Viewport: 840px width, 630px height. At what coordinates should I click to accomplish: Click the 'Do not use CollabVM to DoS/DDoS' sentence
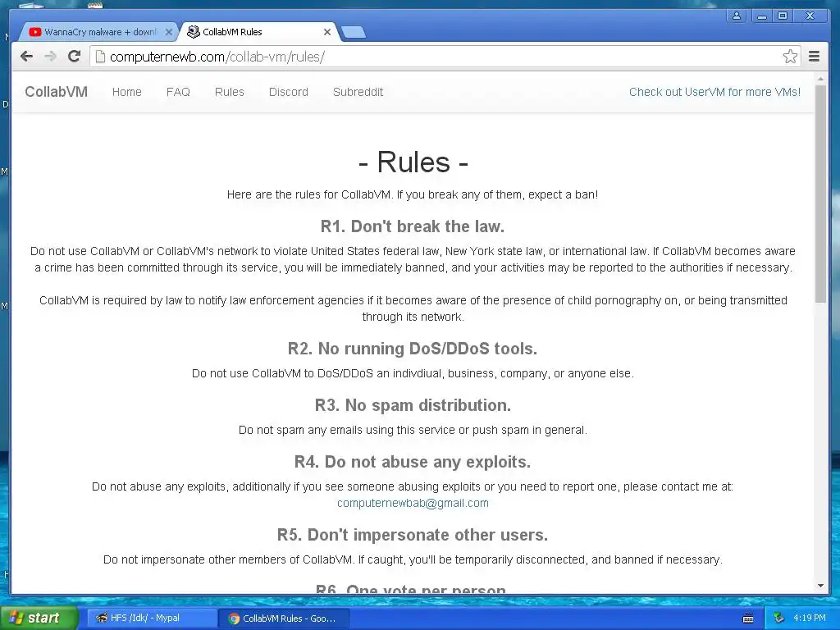click(413, 373)
